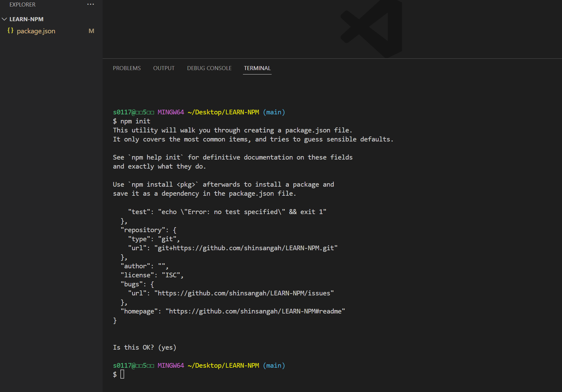Click 'See `npm help init`' documentation line
The image size is (562, 392).
pyautogui.click(x=233, y=157)
